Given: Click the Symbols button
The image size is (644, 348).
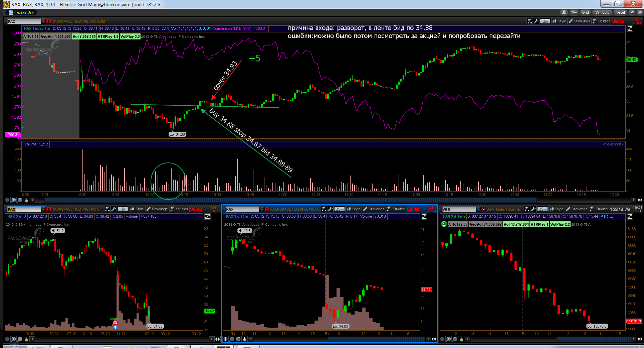Looking at the screenshot, I should [x=602, y=12].
